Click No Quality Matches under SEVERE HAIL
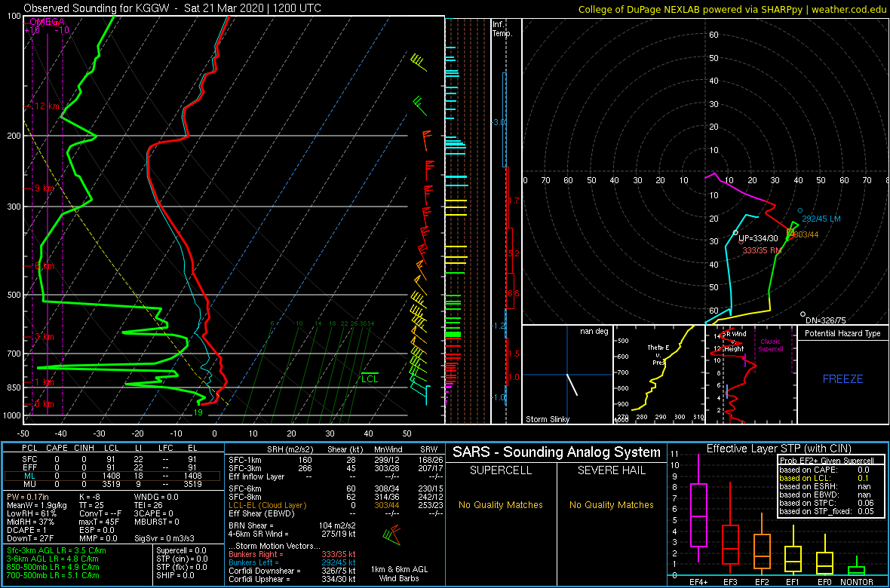This screenshot has height=588, width=890. pyautogui.click(x=611, y=504)
